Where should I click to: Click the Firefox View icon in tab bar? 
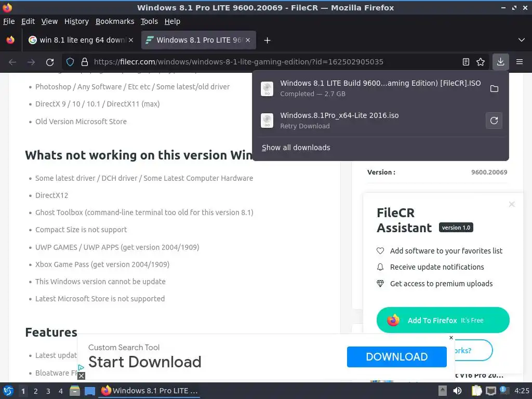[x=10, y=40]
